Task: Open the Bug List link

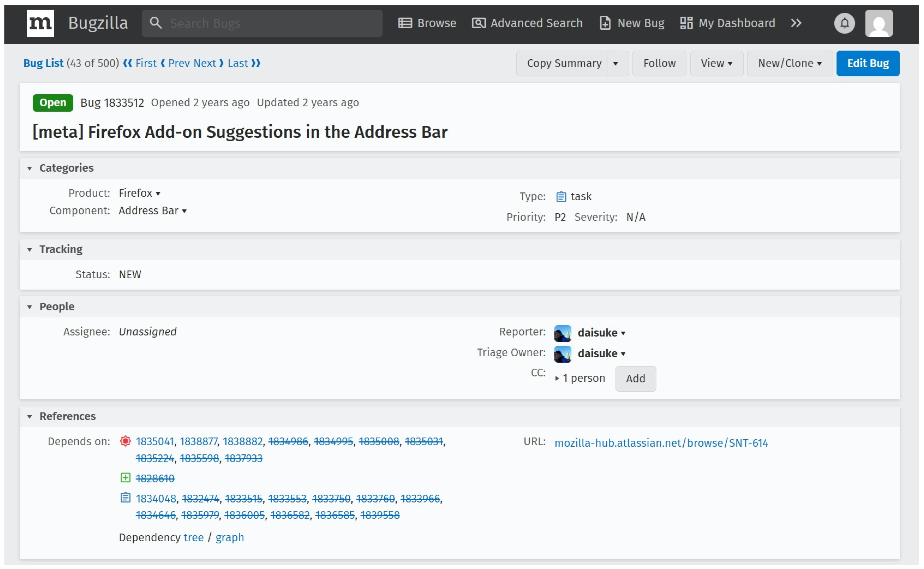Action: click(43, 63)
